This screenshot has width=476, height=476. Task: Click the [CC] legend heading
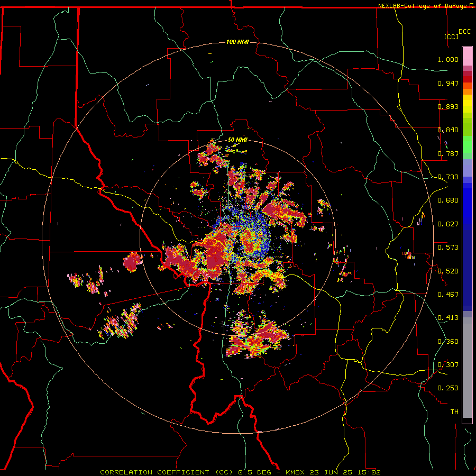click(451, 36)
